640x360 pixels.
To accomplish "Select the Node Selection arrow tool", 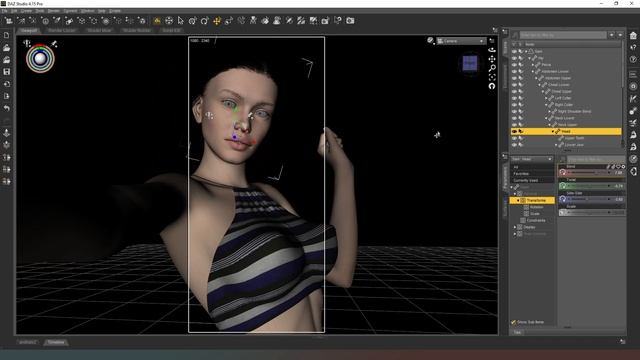I will [x=181, y=20].
